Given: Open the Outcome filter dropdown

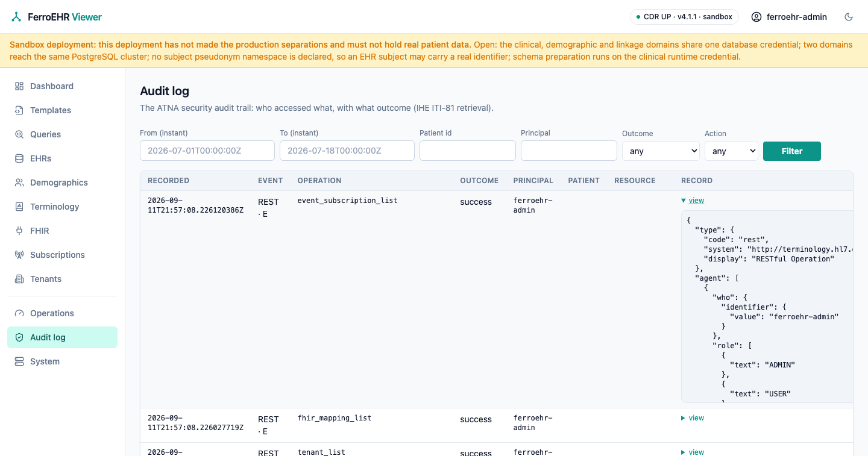Looking at the screenshot, I should point(661,151).
